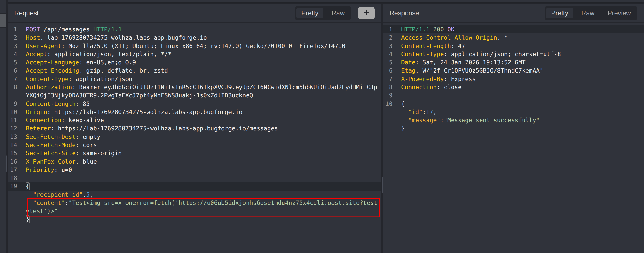Click the opening brace on response line 10
The width and height of the screenshot is (644, 253).
click(x=403, y=104)
